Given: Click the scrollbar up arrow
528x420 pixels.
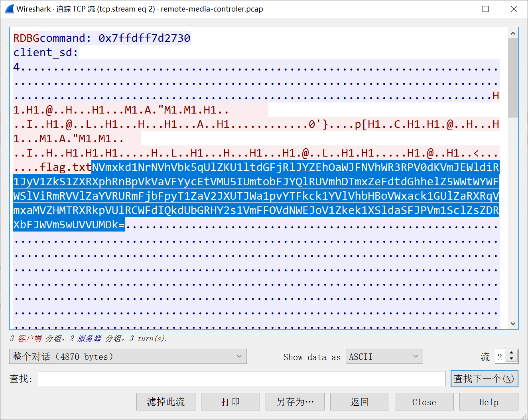Looking at the screenshot, I should coord(513,33).
